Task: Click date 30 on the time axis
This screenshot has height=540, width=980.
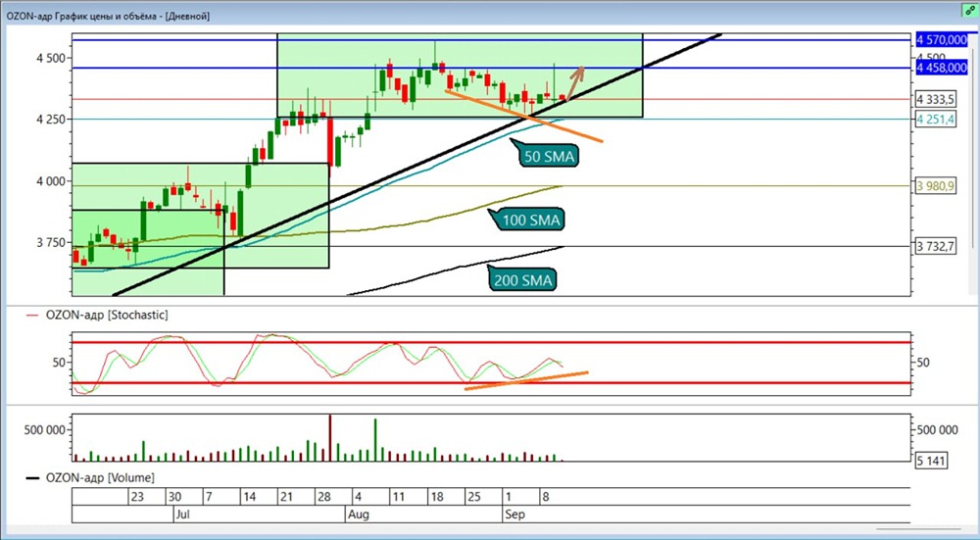Action: pyautogui.click(x=175, y=498)
